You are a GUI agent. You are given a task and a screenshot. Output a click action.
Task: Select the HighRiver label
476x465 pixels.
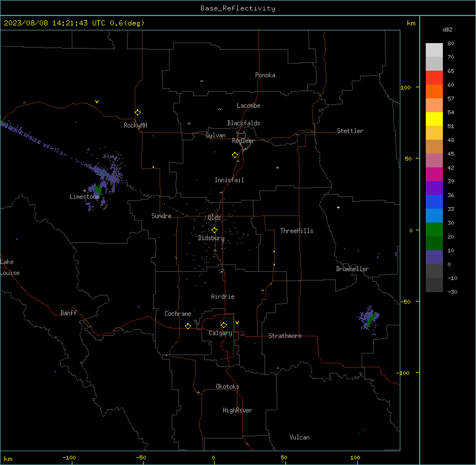coord(237,410)
